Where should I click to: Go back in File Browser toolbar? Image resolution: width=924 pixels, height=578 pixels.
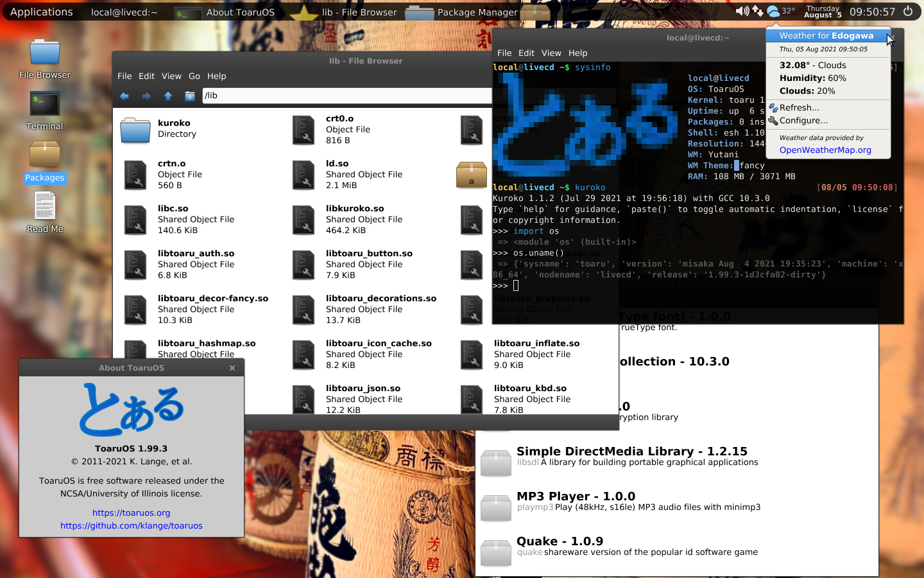124,96
